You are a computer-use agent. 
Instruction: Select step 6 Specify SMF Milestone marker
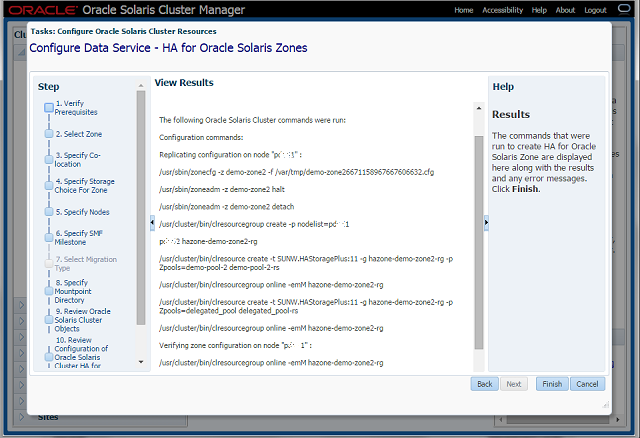pos(49,238)
